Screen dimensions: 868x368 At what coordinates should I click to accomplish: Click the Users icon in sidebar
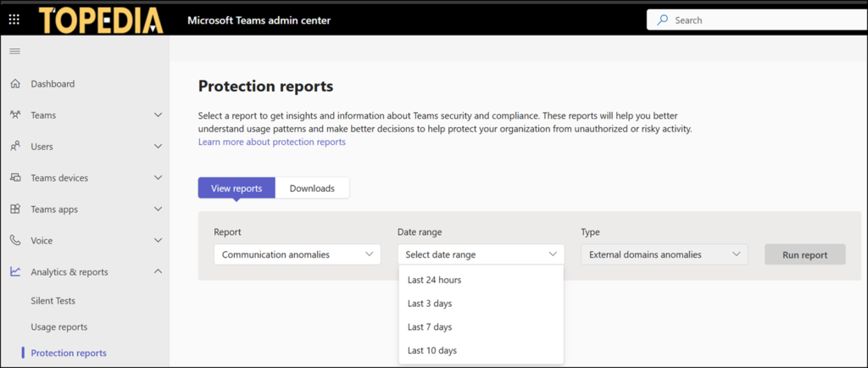(15, 147)
